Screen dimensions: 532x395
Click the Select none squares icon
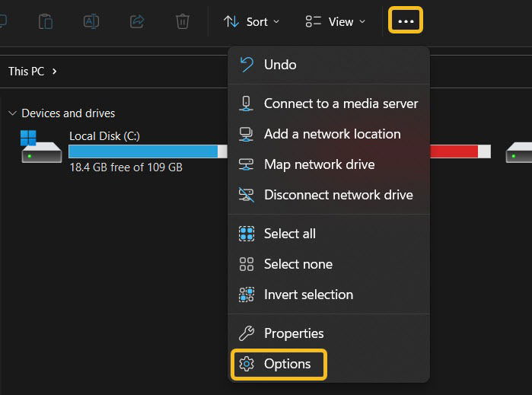(247, 264)
